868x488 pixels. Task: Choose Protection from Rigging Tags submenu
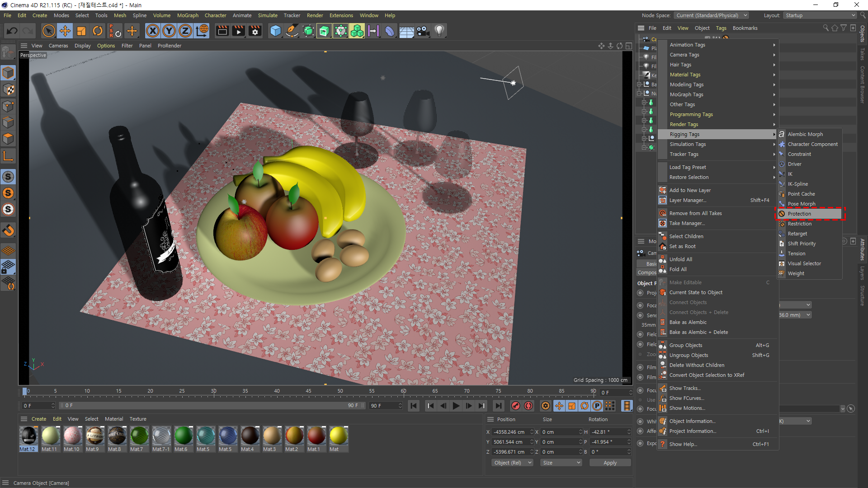[x=799, y=214]
